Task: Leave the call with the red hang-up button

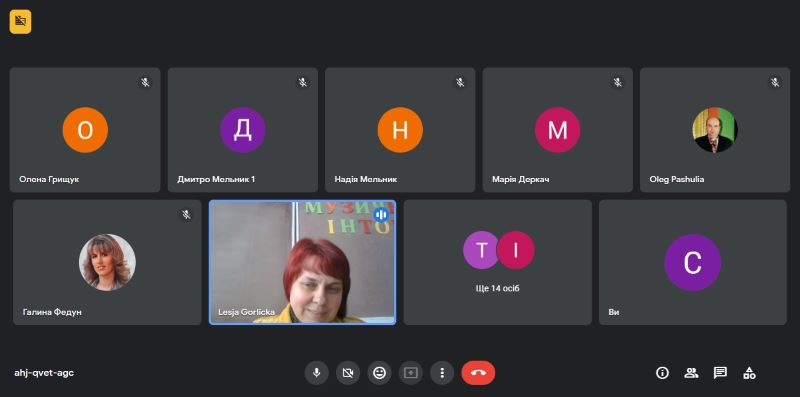Action: 478,373
